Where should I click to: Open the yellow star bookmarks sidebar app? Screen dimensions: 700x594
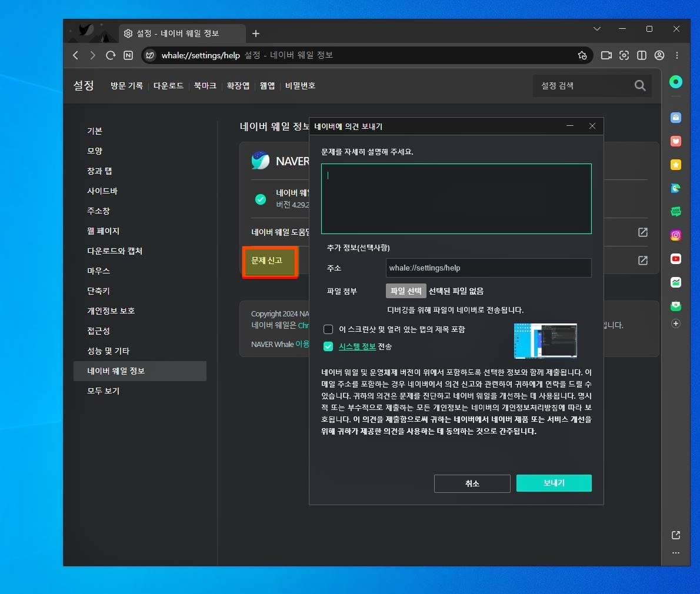point(676,165)
